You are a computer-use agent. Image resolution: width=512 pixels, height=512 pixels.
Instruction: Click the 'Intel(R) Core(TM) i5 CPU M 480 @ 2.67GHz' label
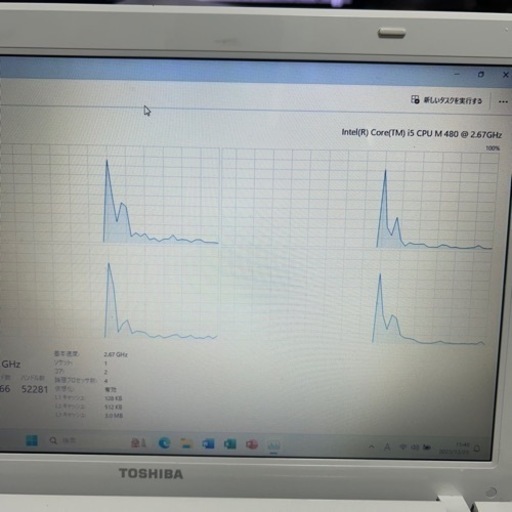pyautogui.click(x=422, y=134)
